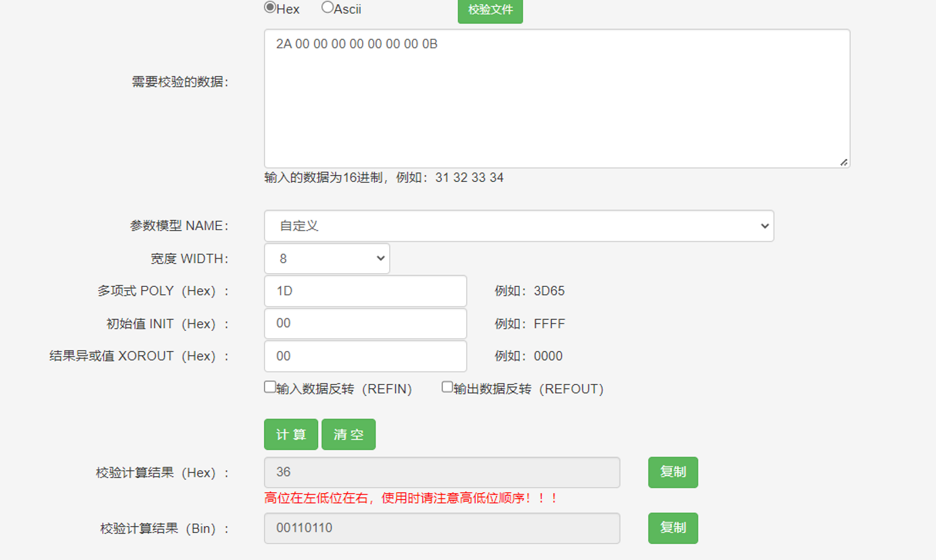The width and height of the screenshot is (936, 560).
Task: Enable the 输入数据反转 (REFIN) checkbox
Action: pyautogui.click(x=270, y=387)
